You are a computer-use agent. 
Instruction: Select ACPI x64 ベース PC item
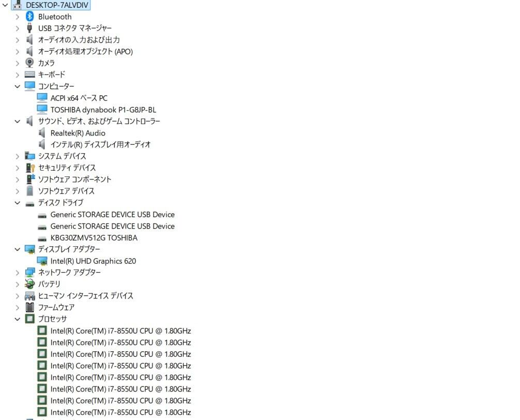(x=79, y=98)
